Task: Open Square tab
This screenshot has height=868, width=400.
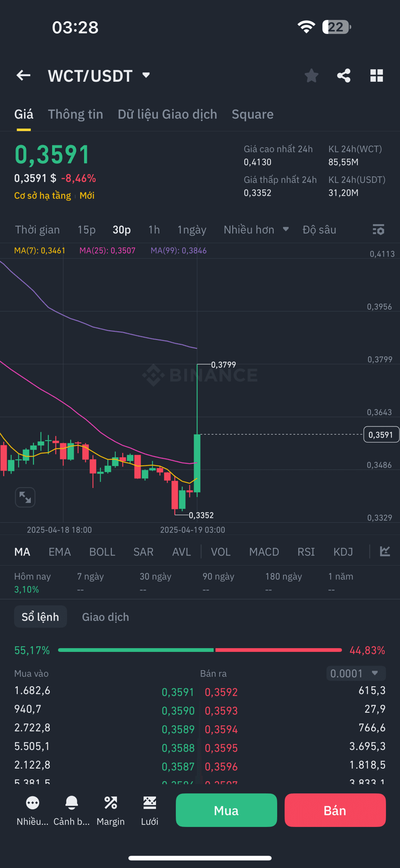Action: tap(253, 114)
